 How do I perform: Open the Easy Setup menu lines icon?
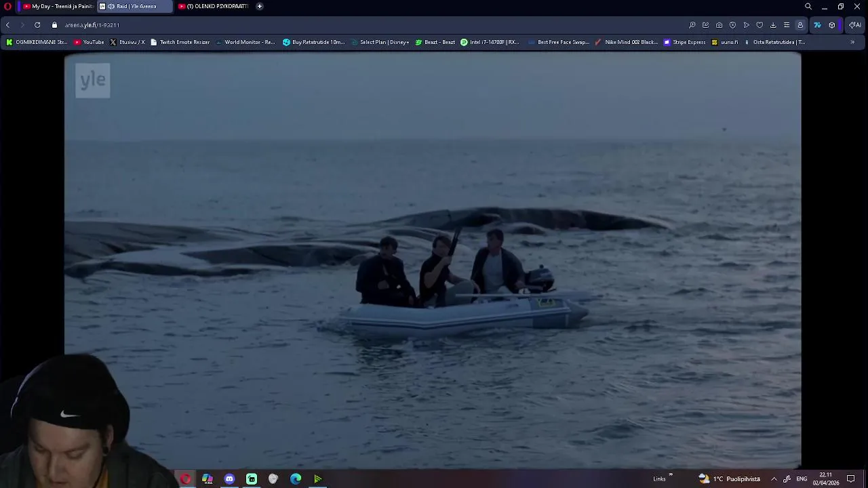(787, 25)
